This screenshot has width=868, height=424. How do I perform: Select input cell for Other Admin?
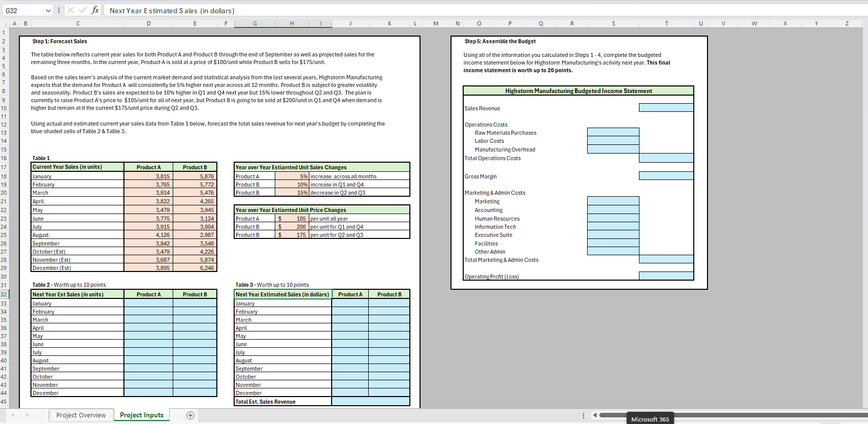pyautogui.click(x=613, y=251)
